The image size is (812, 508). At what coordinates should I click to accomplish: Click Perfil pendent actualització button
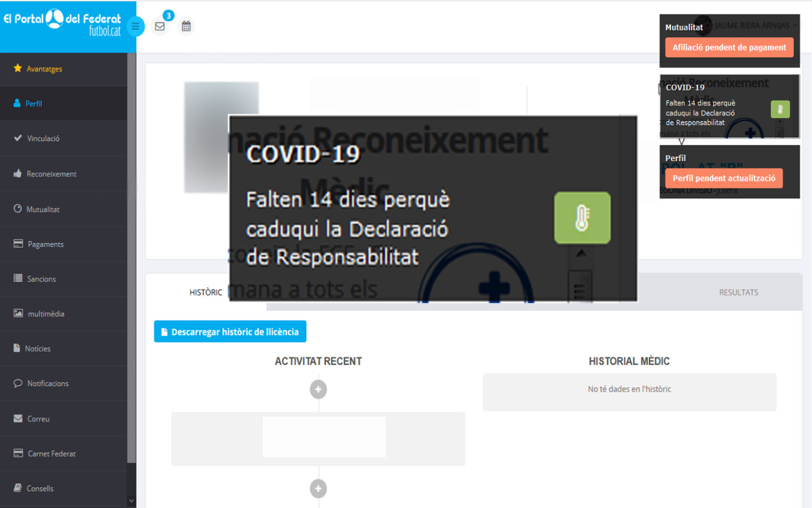pos(723,178)
